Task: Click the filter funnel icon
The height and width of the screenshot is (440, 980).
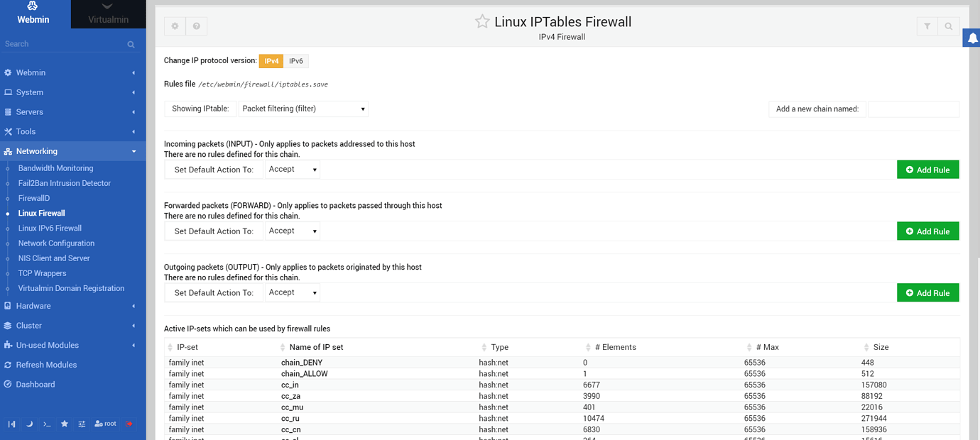Action: tap(927, 26)
